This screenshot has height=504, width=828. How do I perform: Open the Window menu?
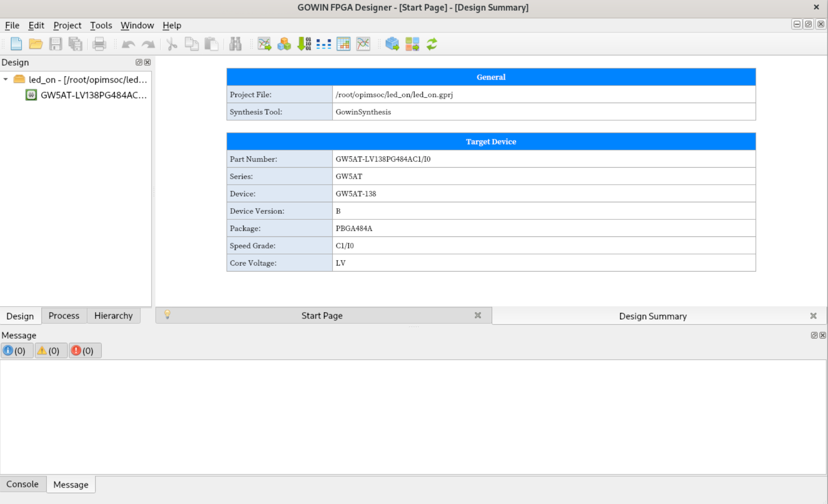(x=137, y=25)
